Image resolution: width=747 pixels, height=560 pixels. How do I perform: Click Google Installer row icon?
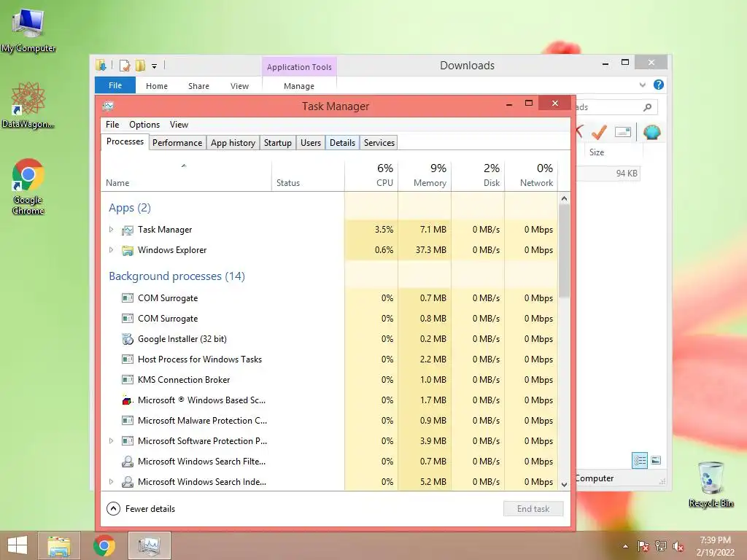click(x=127, y=339)
